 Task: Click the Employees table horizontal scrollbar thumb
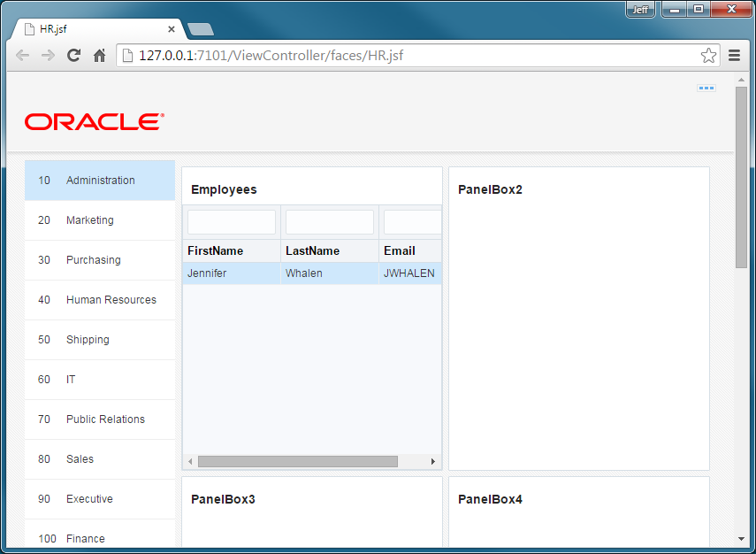[x=298, y=462]
